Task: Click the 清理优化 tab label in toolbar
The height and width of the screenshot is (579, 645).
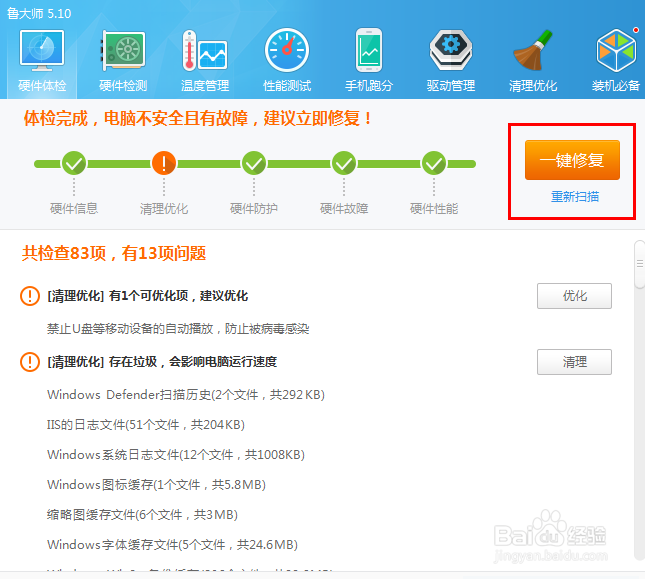Action: click(x=533, y=86)
